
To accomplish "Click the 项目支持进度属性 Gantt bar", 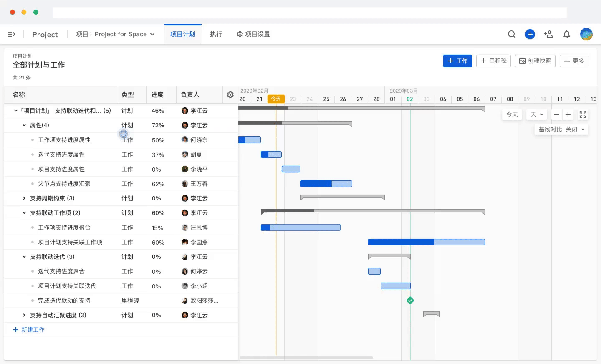I will pos(291,169).
